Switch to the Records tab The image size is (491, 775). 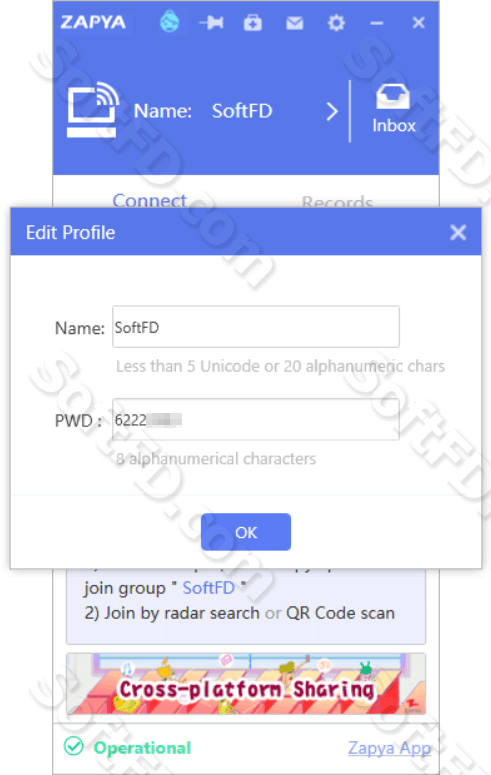(337, 201)
